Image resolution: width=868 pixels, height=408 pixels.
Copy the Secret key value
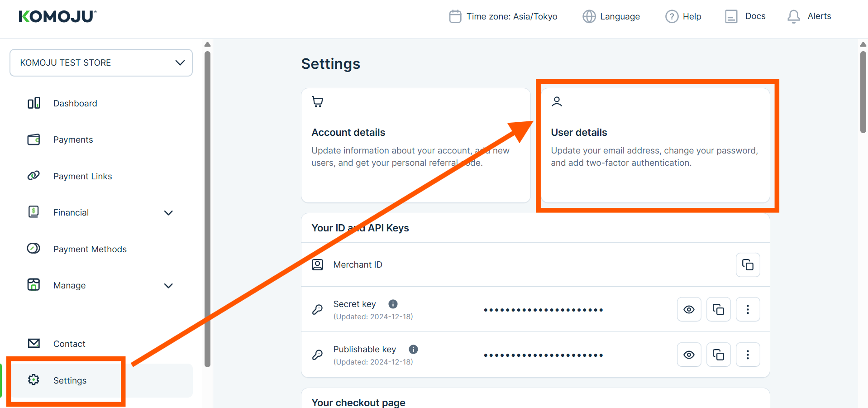pos(718,310)
